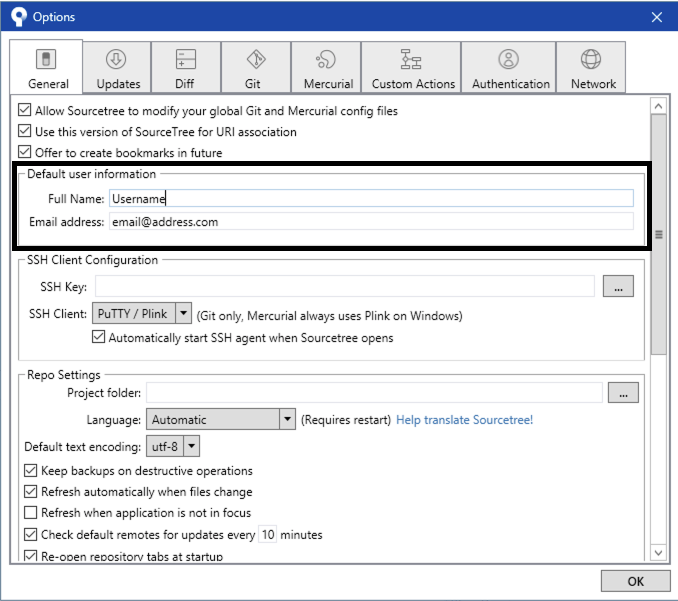Toggle Check default remotes for updates
The image size is (678, 601).
(30, 534)
